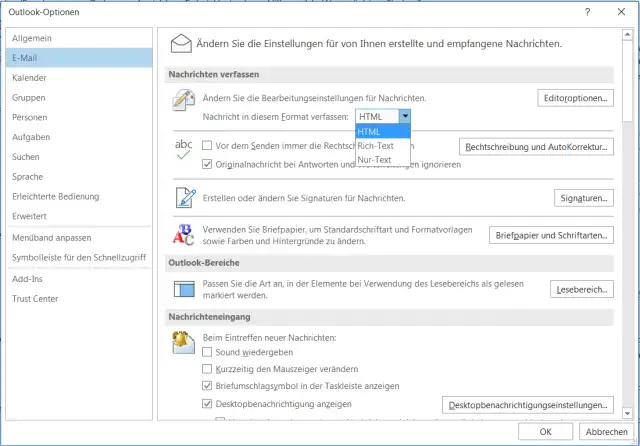Click the pencil-and-paper message editing icon
The width and height of the screenshot is (640, 446).
pyautogui.click(x=184, y=100)
